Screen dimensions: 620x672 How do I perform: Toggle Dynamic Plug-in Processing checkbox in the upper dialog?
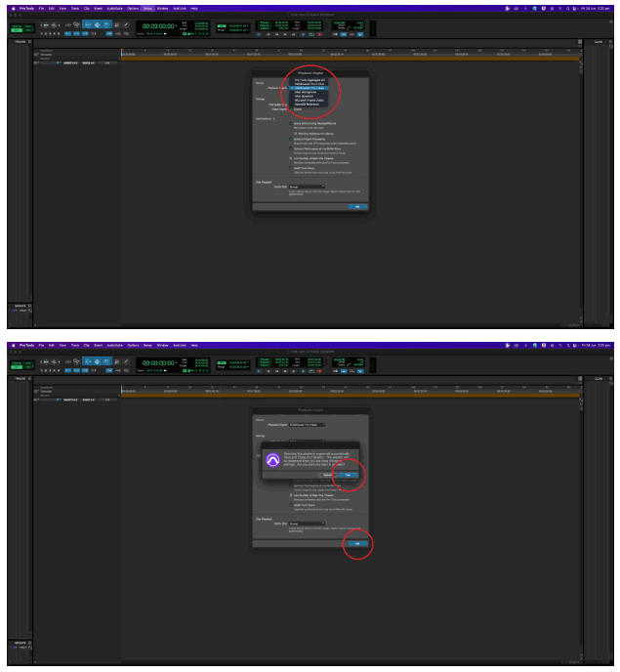pyautogui.click(x=291, y=139)
